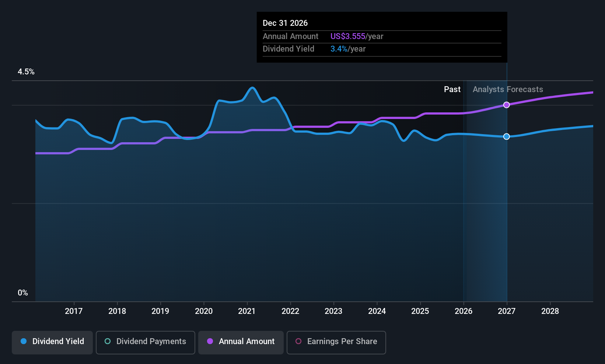This screenshot has height=364, width=605.
Task: Click the blue Dividend Yield data point marker
Action: click(x=507, y=137)
